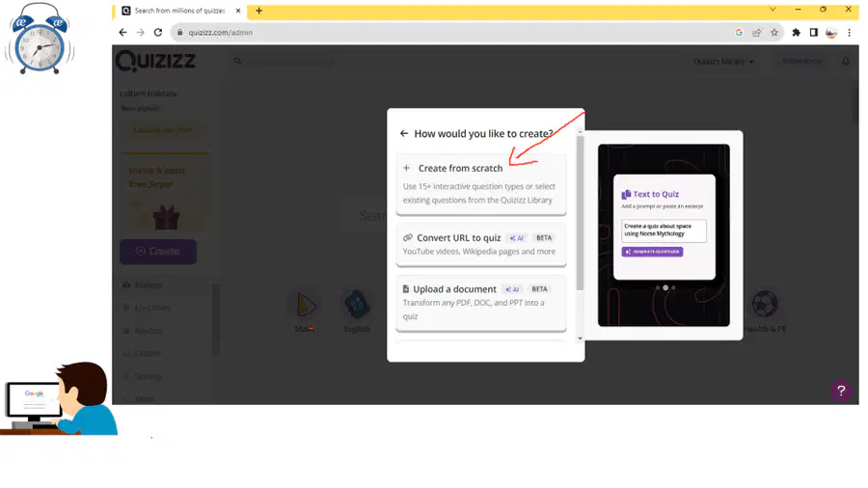Select Convert URL to quiz option

tap(481, 244)
